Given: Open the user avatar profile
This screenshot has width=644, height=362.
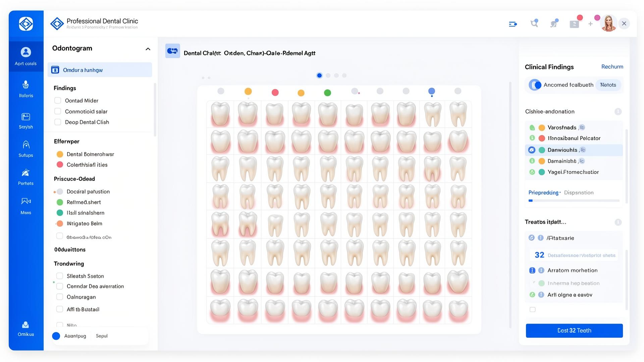Looking at the screenshot, I should coord(609,23).
